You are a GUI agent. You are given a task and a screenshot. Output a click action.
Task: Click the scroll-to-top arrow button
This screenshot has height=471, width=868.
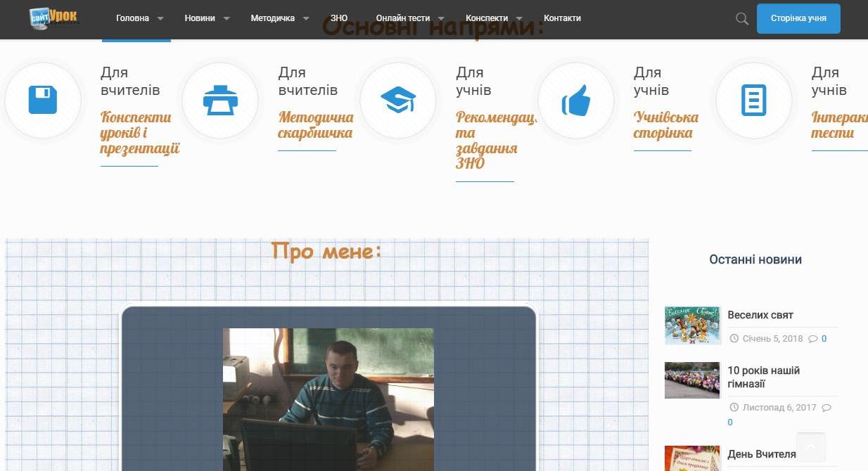pyautogui.click(x=810, y=447)
